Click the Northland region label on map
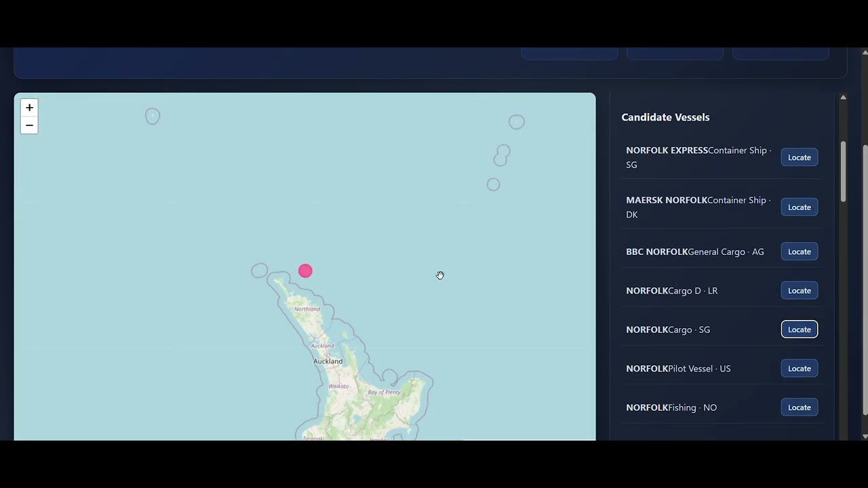This screenshot has height=488, width=868. coord(307,309)
